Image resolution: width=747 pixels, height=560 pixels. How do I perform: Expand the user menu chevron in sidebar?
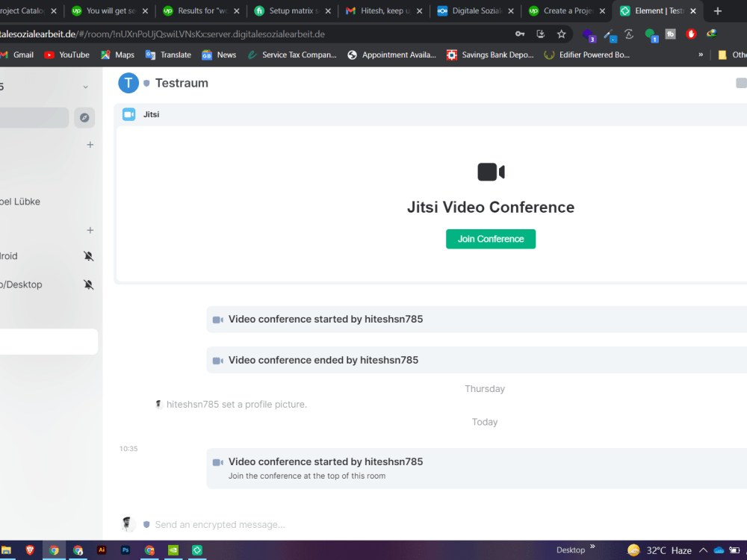click(85, 87)
